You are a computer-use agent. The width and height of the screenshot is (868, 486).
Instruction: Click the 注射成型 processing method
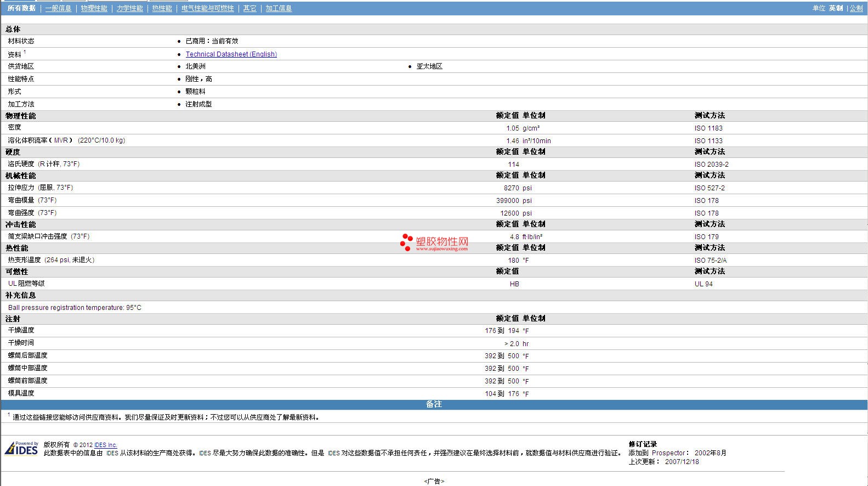(x=198, y=104)
